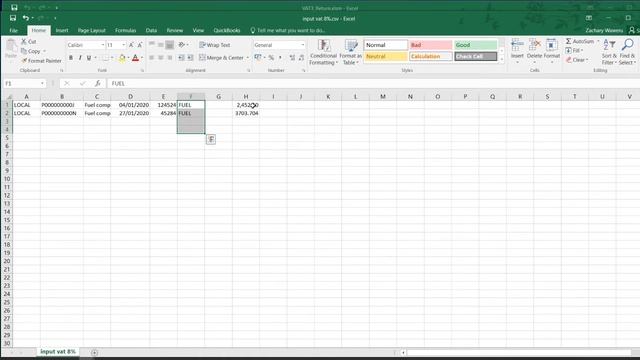Toggle bold formatting
Image resolution: width=640 pixels, height=360 pixels.
[x=71, y=58]
